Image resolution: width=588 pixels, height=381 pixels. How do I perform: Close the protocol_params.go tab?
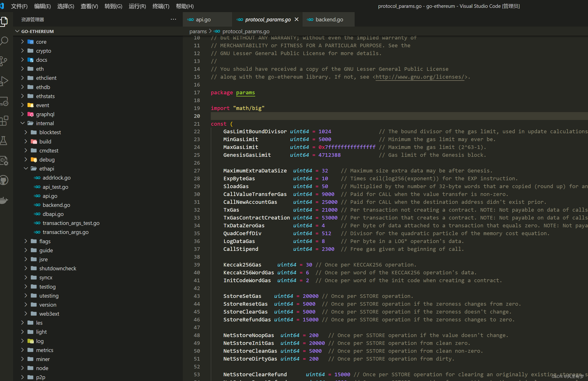(296, 19)
